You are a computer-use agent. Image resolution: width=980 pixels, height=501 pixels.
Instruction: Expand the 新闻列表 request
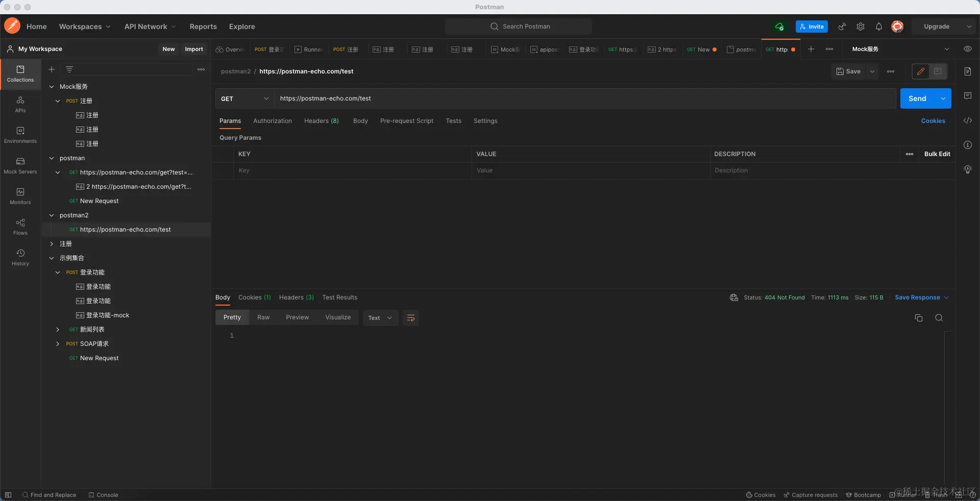(58, 330)
